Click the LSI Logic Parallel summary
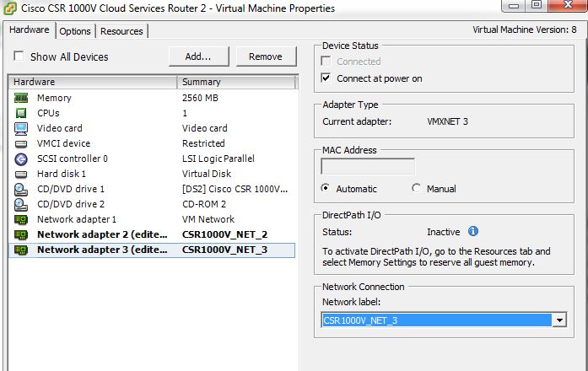Image resolution: width=588 pixels, height=371 pixels. click(x=218, y=159)
